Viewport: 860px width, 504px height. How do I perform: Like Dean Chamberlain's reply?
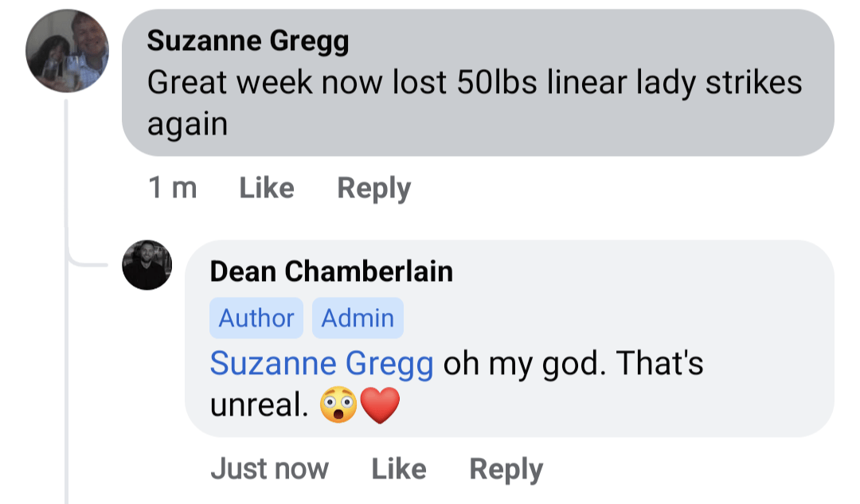[398, 469]
